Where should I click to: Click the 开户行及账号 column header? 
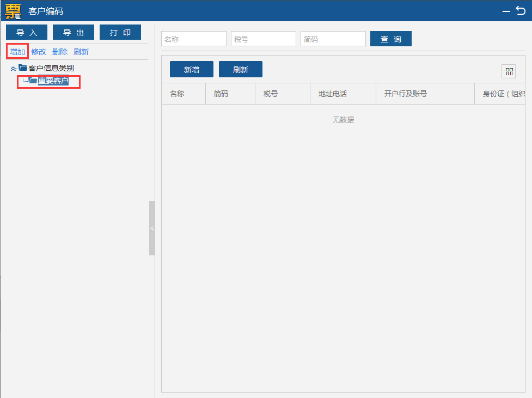pyautogui.click(x=425, y=94)
